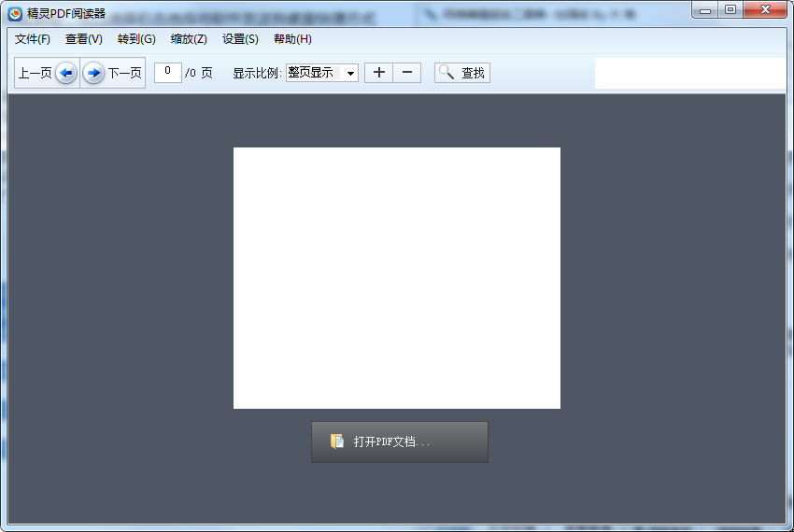Click the previous page blue arrow icon

click(x=65, y=73)
